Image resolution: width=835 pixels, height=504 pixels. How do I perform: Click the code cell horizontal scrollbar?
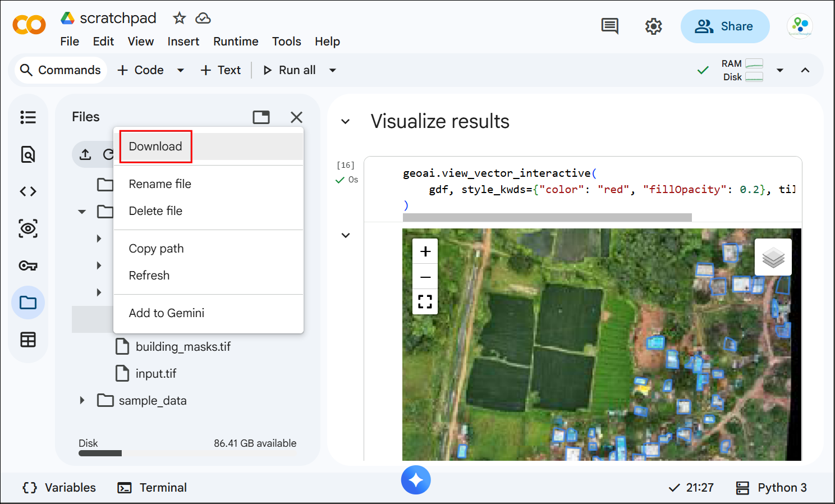(x=547, y=217)
